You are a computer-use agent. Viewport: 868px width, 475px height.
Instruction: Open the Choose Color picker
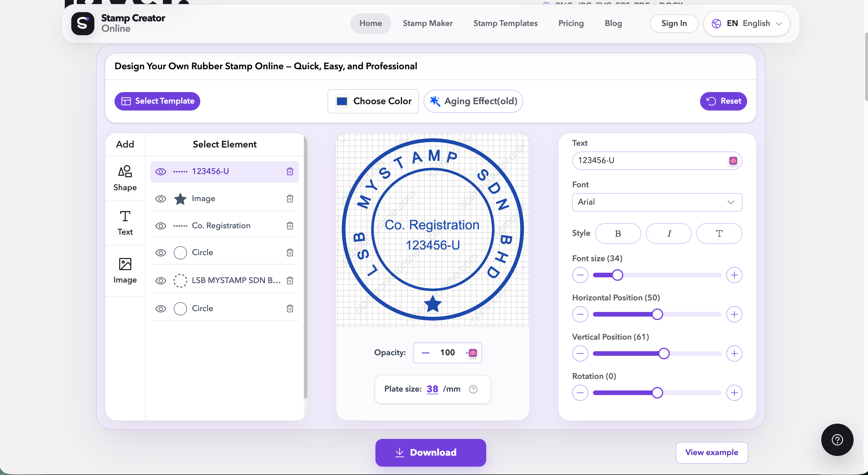click(x=373, y=101)
